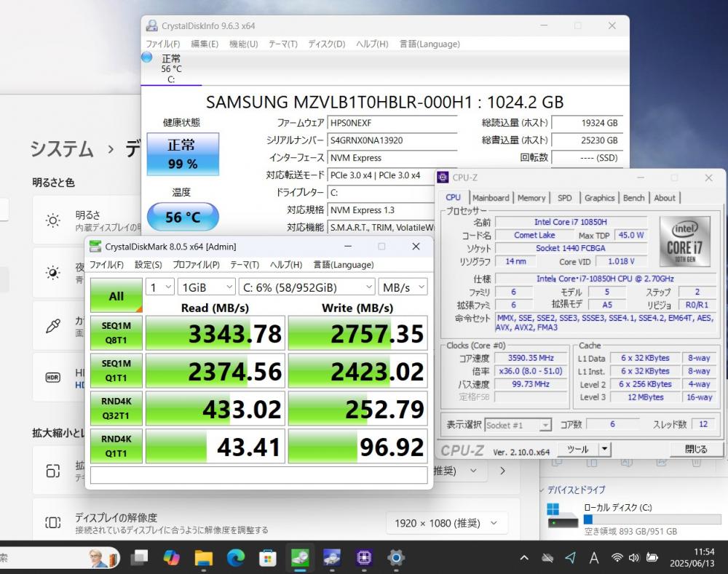Screen dimensions: 728x574
Task: Click the 56 °C temperature button
Action: pyautogui.click(x=183, y=217)
